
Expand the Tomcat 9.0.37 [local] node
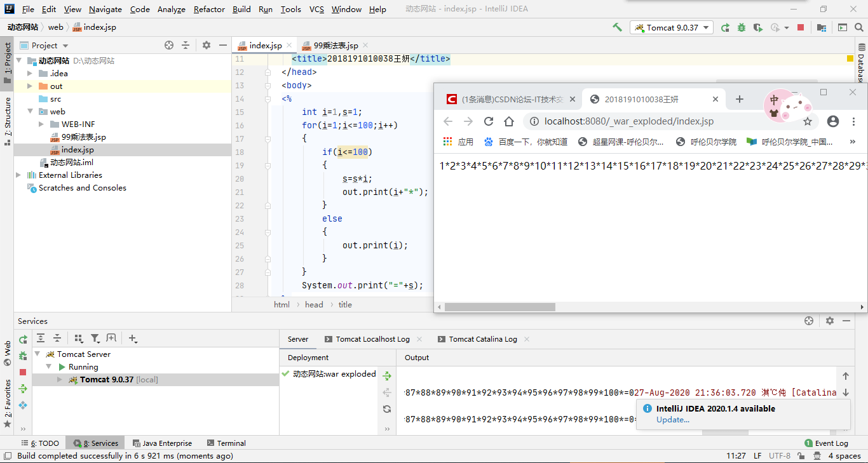(x=60, y=379)
